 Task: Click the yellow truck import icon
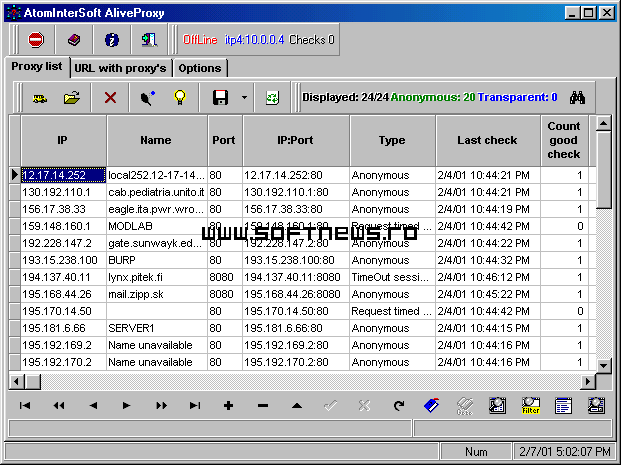40,98
